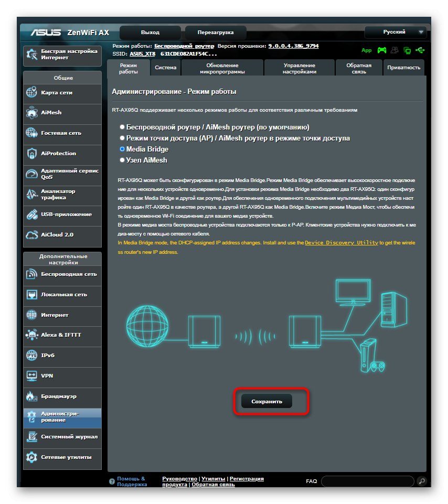Screen dimensions: 448x504
Task: Open the Утилиты link in footer
Action: pyautogui.click(x=213, y=479)
